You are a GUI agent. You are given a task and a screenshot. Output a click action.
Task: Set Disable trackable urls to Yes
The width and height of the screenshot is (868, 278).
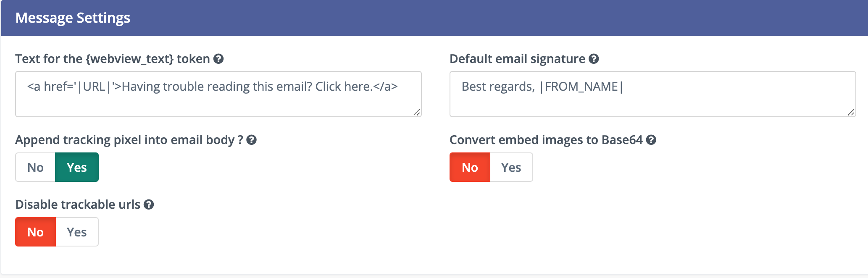click(x=77, y=232)
